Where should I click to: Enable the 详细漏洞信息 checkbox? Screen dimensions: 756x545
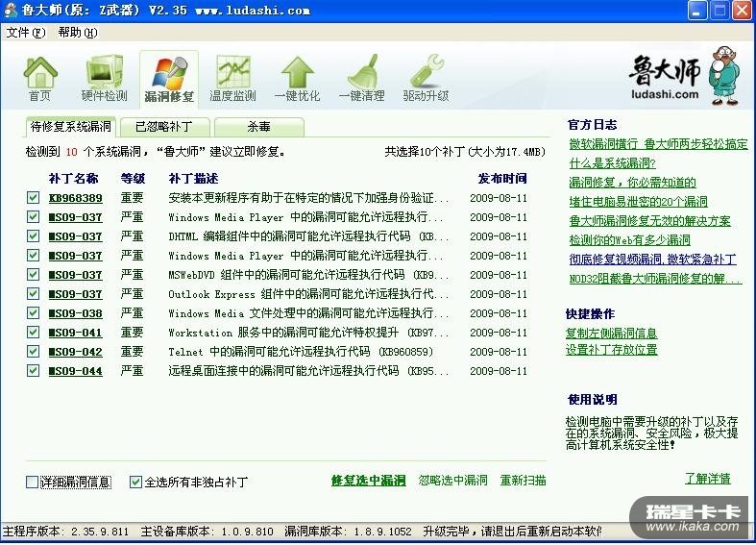pos(33,482)
